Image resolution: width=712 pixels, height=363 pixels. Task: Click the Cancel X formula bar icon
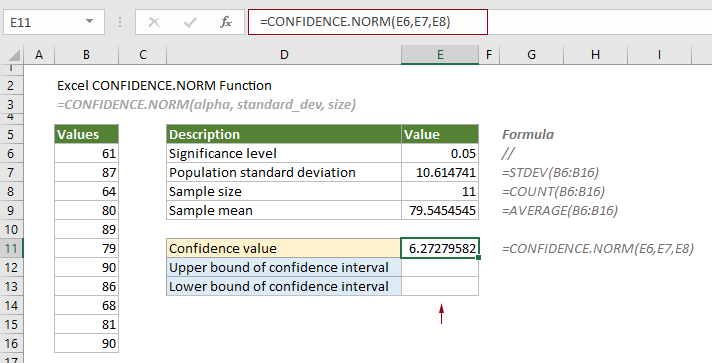[x=154, y=22]
